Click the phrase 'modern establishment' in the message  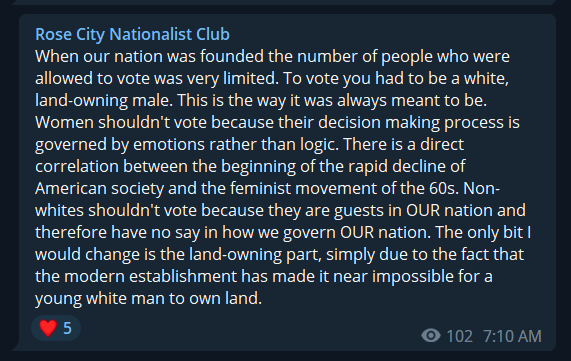pyautogui.click(x=150, y=276)
